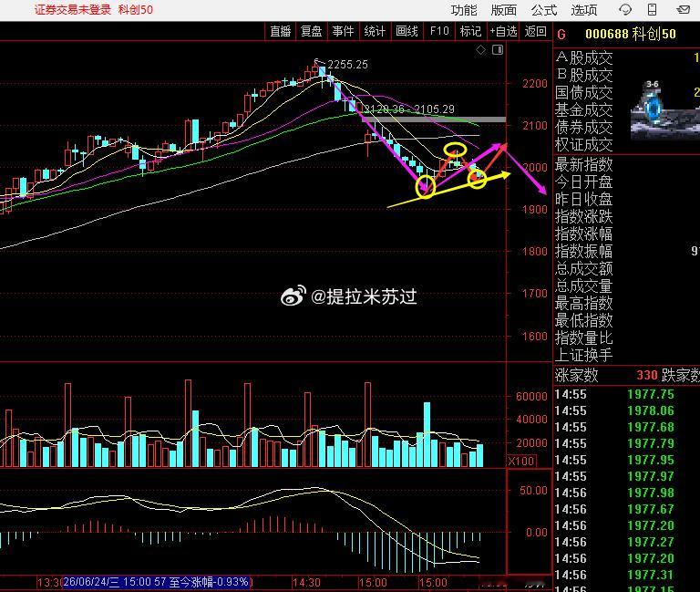Viewport: 700px width, 592px height.
Task: Click the 返回 button
Action: (x=535, y=31)
